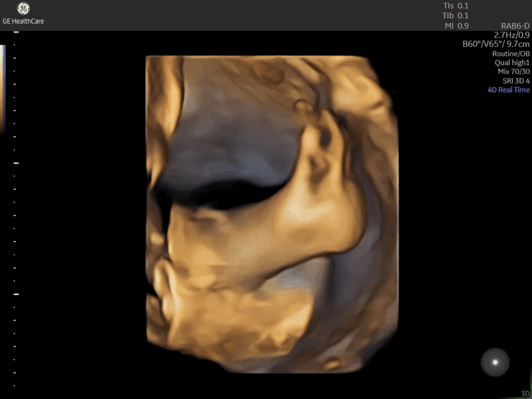Click the 2.7Hz/0.9 frame rate text
The width and height of the screenshot is (532, 399).
(x=512, y=35)
